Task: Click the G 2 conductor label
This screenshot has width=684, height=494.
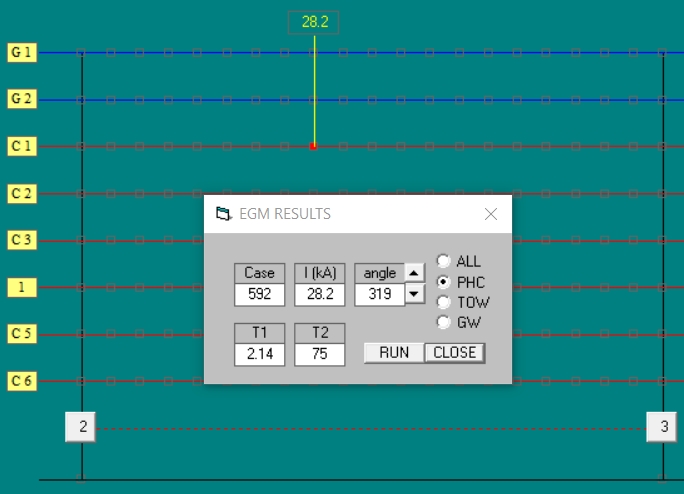Action: pos(22,99)
